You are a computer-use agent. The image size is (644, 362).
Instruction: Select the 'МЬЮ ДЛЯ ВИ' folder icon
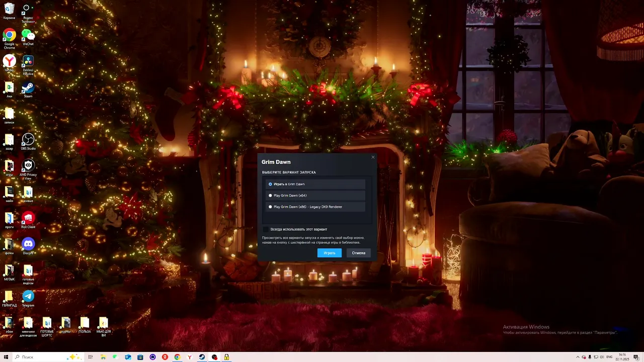(x=103, y=327)
